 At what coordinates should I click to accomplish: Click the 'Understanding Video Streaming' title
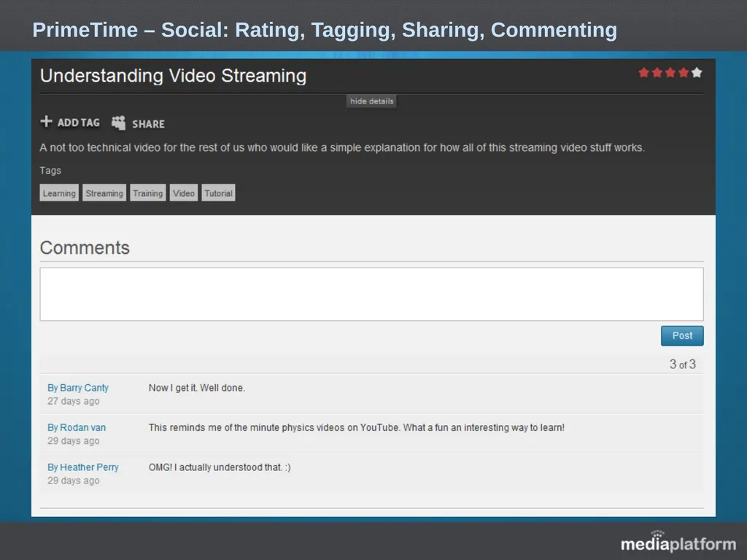[174, 76]
